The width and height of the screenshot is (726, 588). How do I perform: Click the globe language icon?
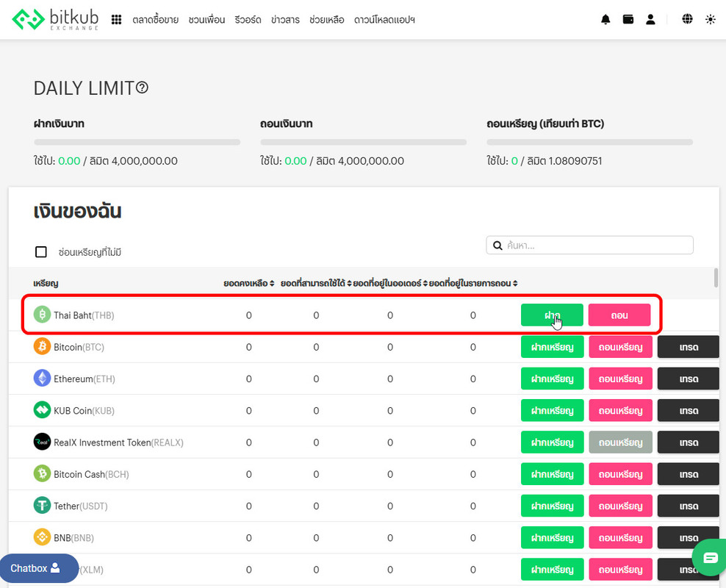pyautogui.click(x=687, y=19)
